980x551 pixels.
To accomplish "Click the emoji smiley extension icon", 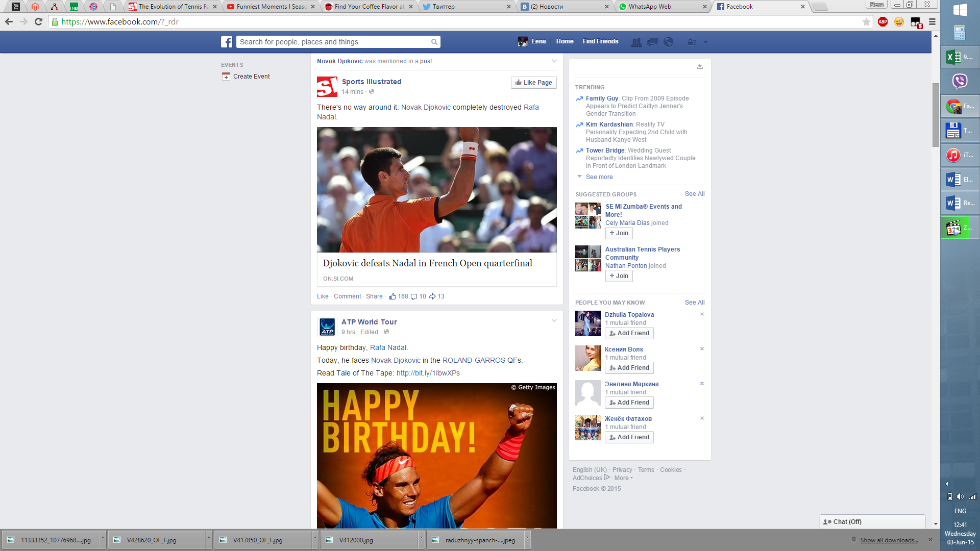I will 899,21.
